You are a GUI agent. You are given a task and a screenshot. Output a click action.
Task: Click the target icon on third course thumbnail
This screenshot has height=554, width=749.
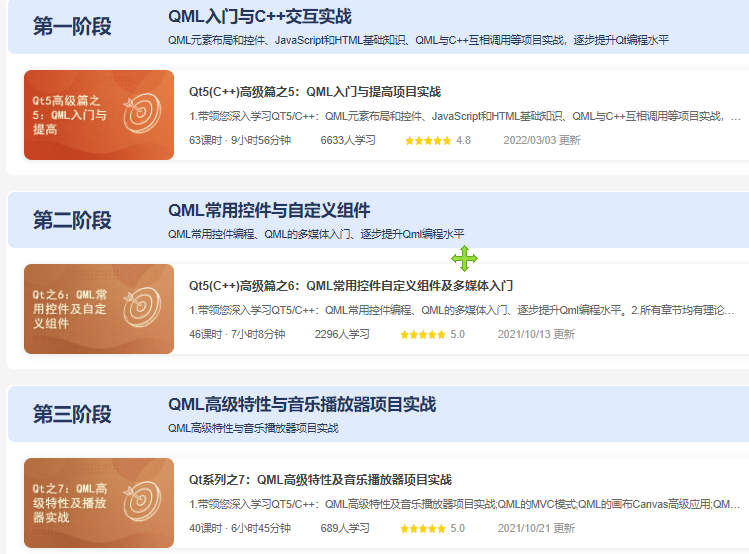click(139, 501)
